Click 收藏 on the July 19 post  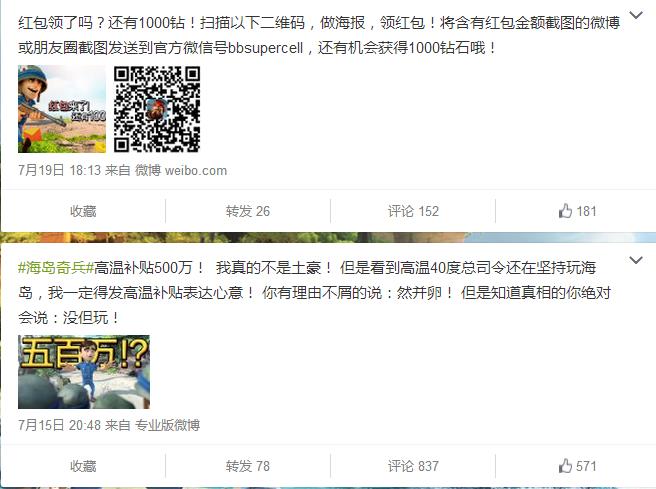[x=83, y=211]
